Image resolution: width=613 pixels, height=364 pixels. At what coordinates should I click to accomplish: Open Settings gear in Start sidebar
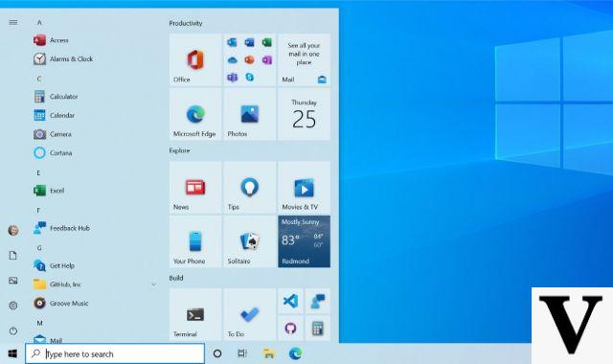coord(12,306)
